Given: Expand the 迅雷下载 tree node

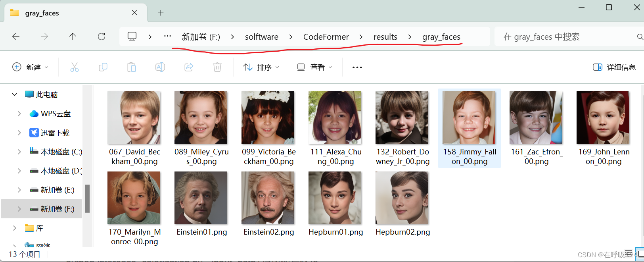Looking at the screenshot, I should coord(19,133).
